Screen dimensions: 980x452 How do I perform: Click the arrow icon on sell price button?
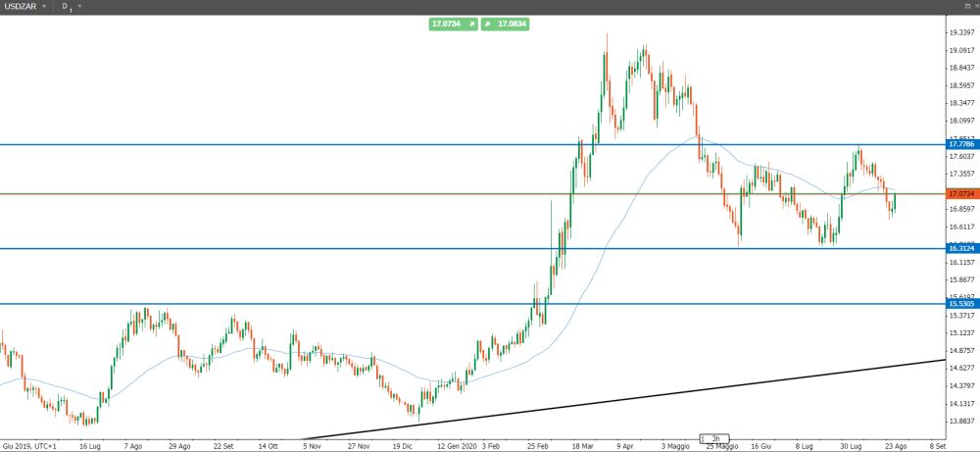(x=471, y=24)
